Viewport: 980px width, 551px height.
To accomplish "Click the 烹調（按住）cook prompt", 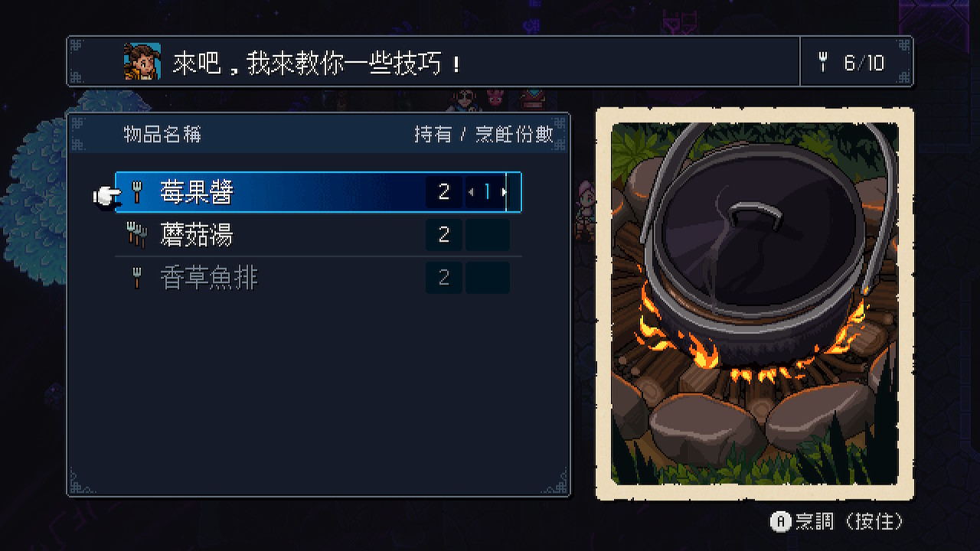I will (x=837, y=522).
